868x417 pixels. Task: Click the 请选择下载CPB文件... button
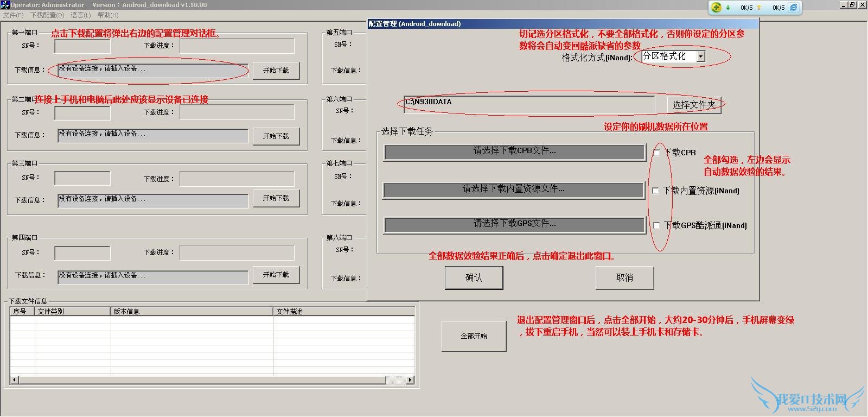(x=514, y=151)
